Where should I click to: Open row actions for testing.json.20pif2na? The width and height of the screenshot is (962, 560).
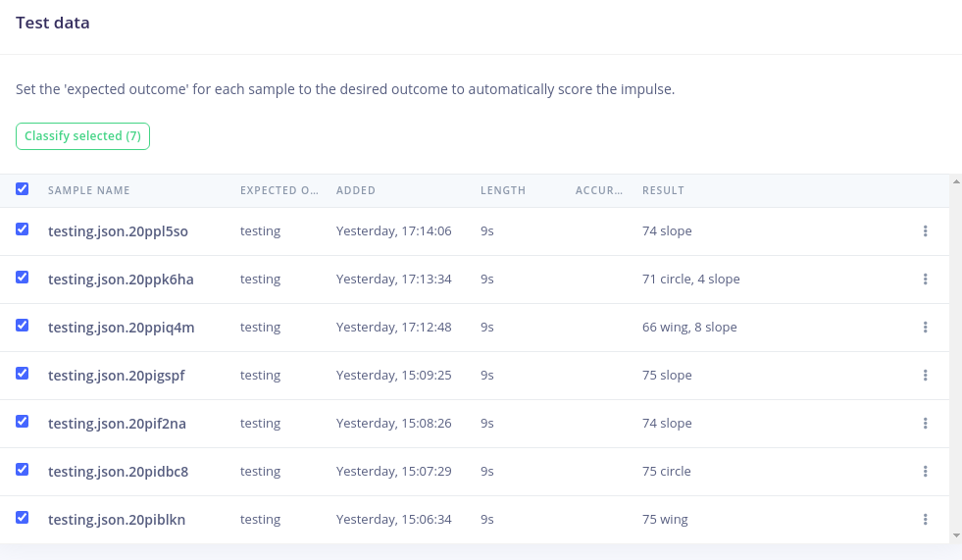925,424
